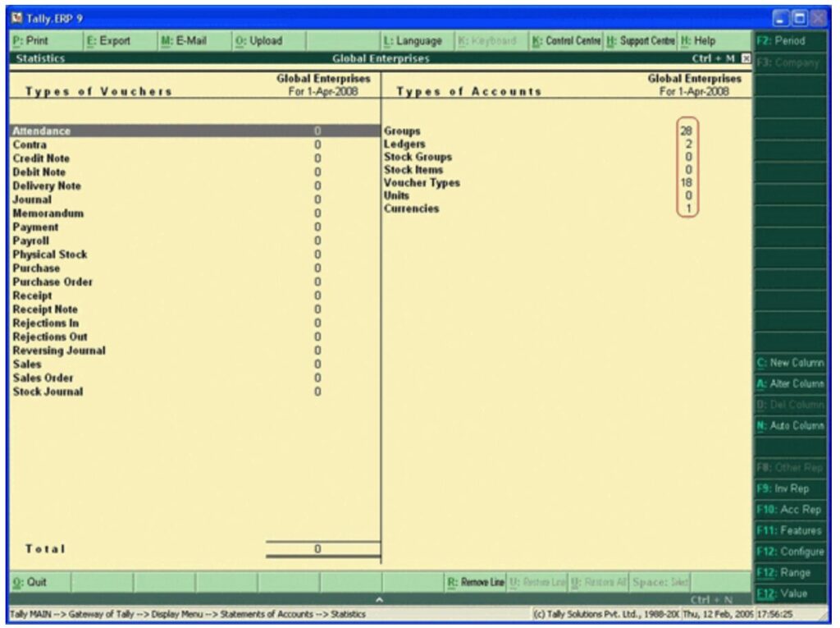Screen dimensions: 840x628
Task: Select the Stock Journal row
Action: click(x=195, y=392)
